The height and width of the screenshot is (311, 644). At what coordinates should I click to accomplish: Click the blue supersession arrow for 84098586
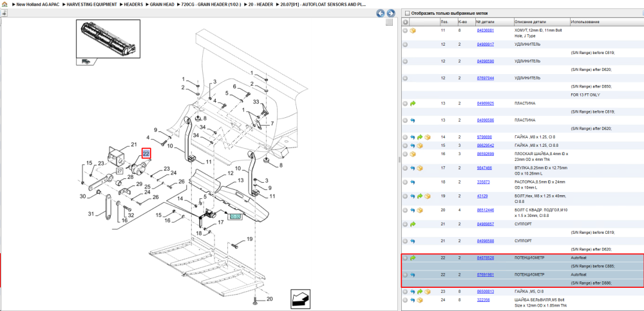(x=413, y=120)
